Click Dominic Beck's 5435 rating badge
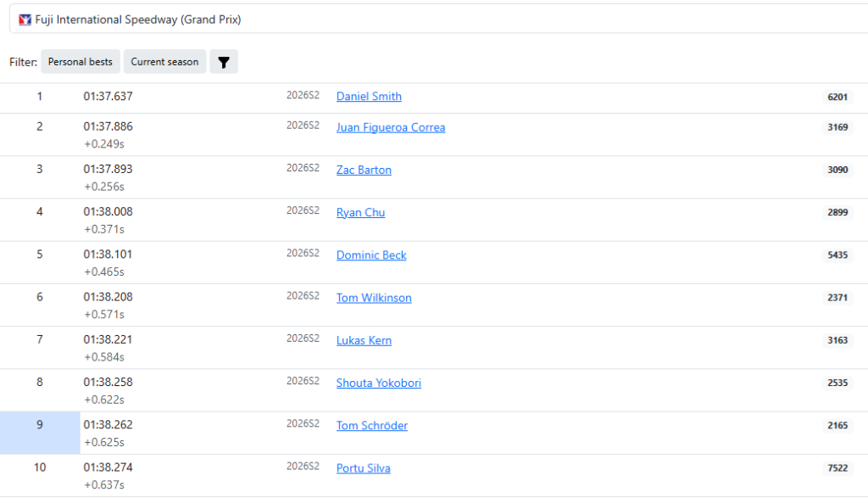The image size is (868, 498). coord(837,255)
